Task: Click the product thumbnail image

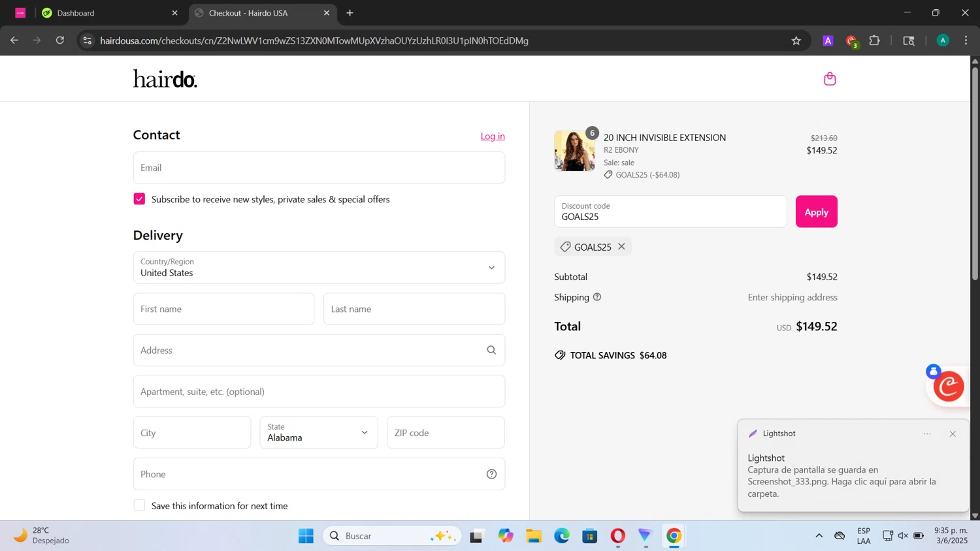Action: [574, 151]
